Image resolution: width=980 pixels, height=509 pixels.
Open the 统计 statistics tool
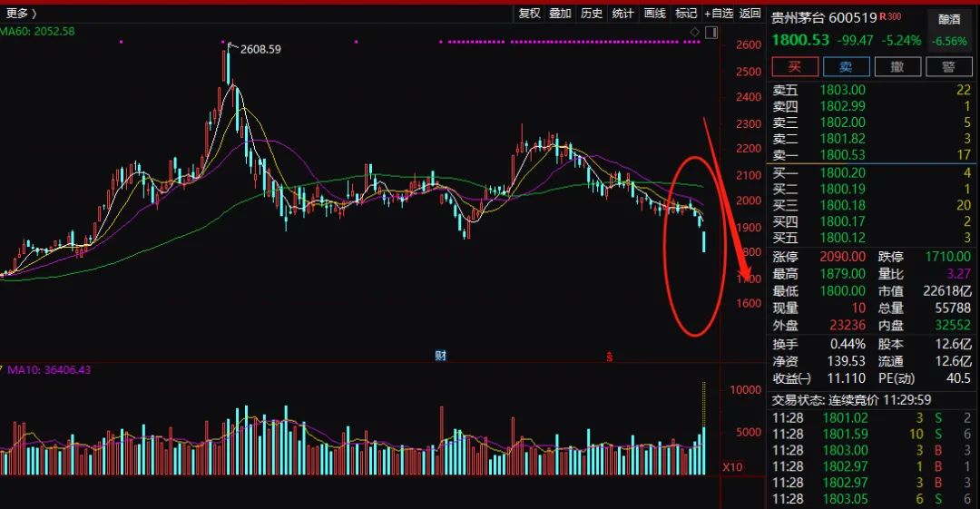pos(622,13)
